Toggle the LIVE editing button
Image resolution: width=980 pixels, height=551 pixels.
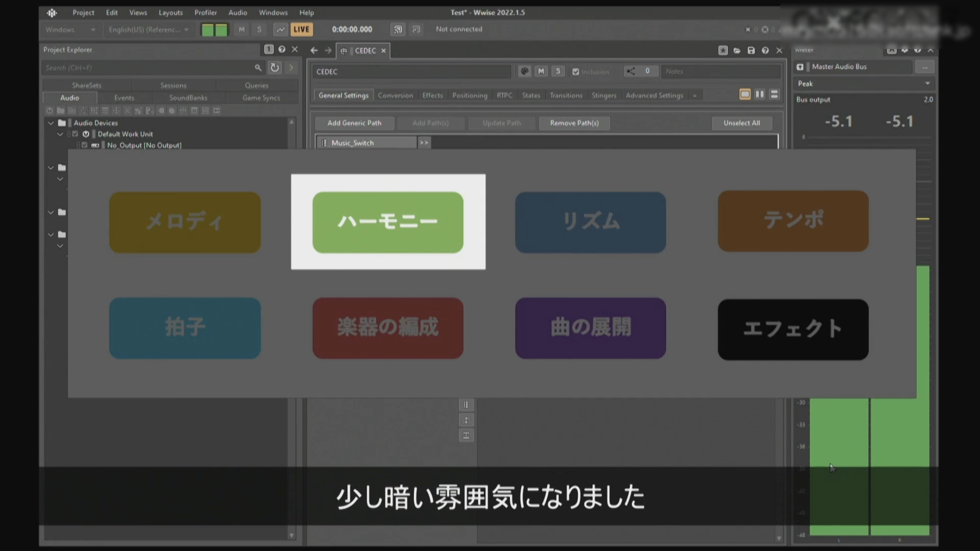click(302, 29)
